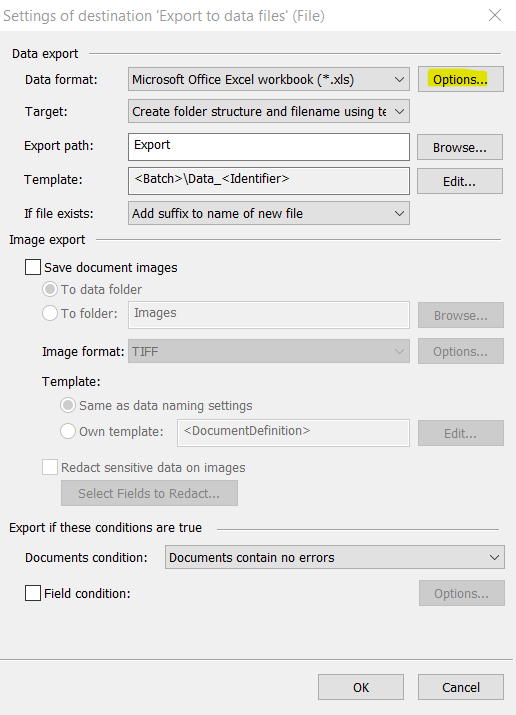516x715 pixels.
Task: Expand the Documents condition dropdown
Action: pos(335,557)
